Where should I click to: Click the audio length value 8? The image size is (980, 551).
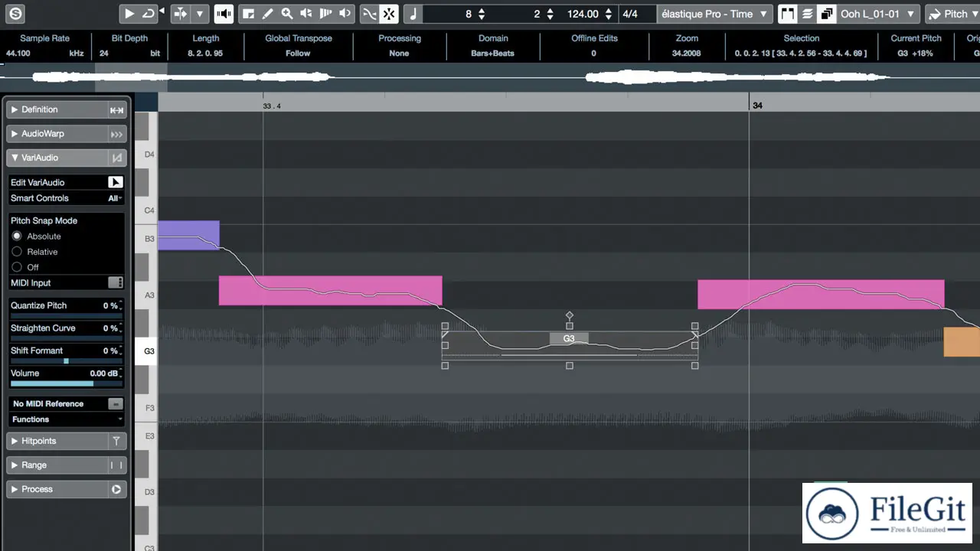click(x=469, y=14)
